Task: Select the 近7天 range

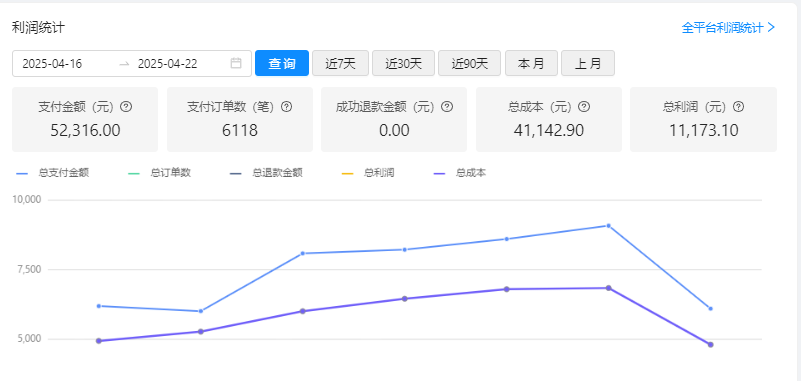Action: (340, 63)
